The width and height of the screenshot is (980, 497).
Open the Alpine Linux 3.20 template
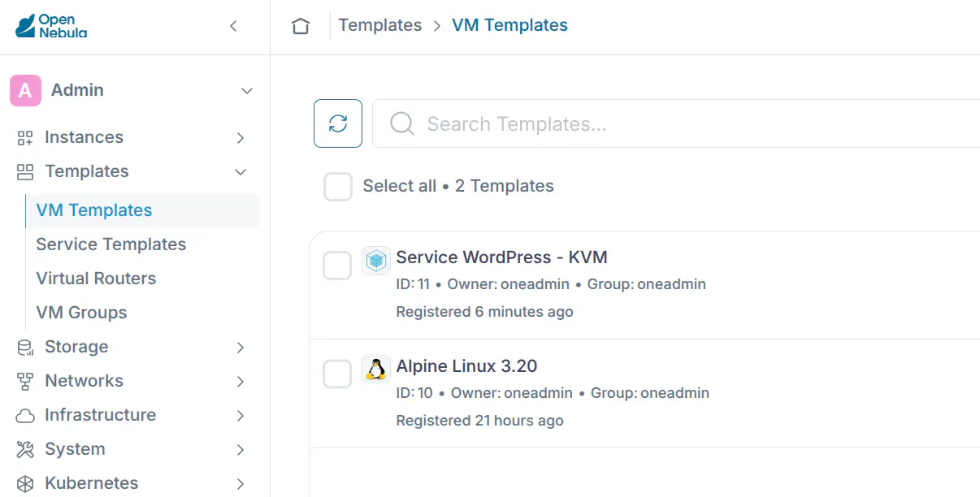click(466, 366)
